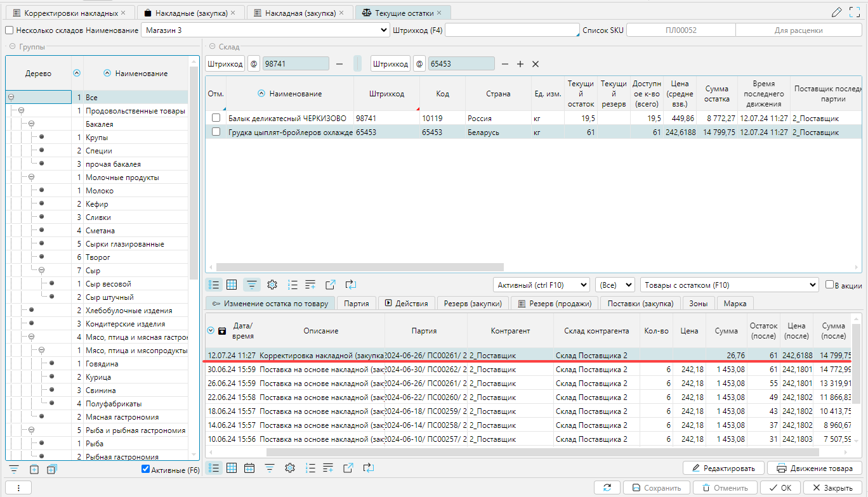Enable the Несколько складов checkbox
Screen dimensions: 868x497
tap(10, 30)
